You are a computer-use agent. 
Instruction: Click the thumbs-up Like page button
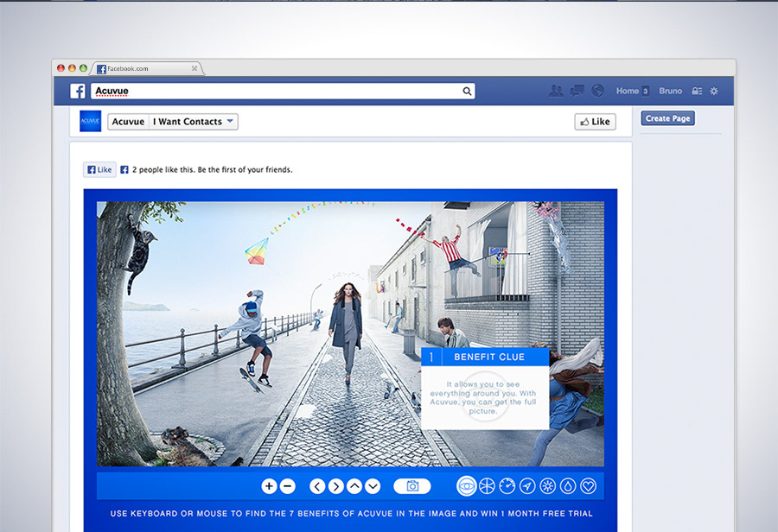tap(595, 122)
